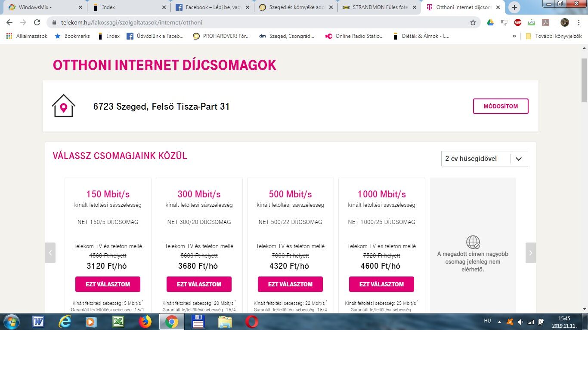Launch Opera from the taskbar

[252, 322]
